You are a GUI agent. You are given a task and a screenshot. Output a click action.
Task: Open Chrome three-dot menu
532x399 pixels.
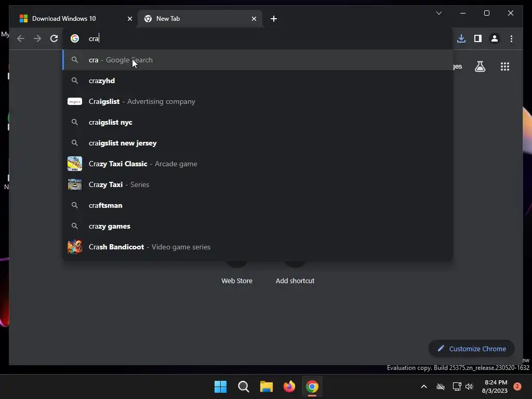(511, 38)
